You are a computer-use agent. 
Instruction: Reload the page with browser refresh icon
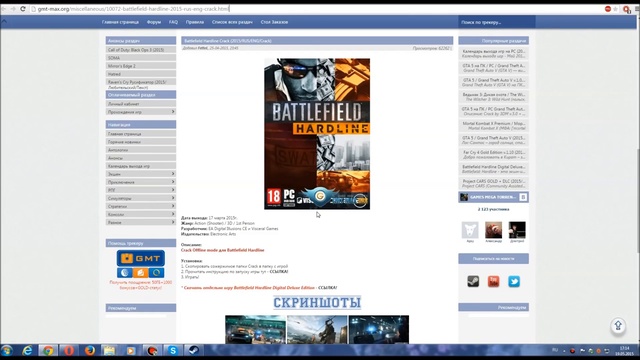[x=23, y=9]
